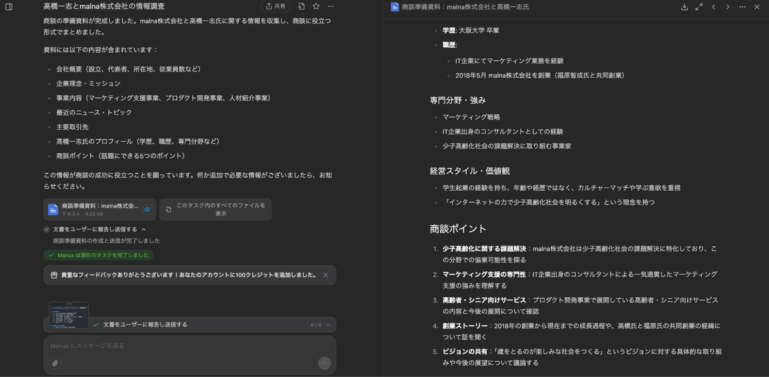Click the 6/6 step counter
The image size is (769, 377).
[316, 325]
